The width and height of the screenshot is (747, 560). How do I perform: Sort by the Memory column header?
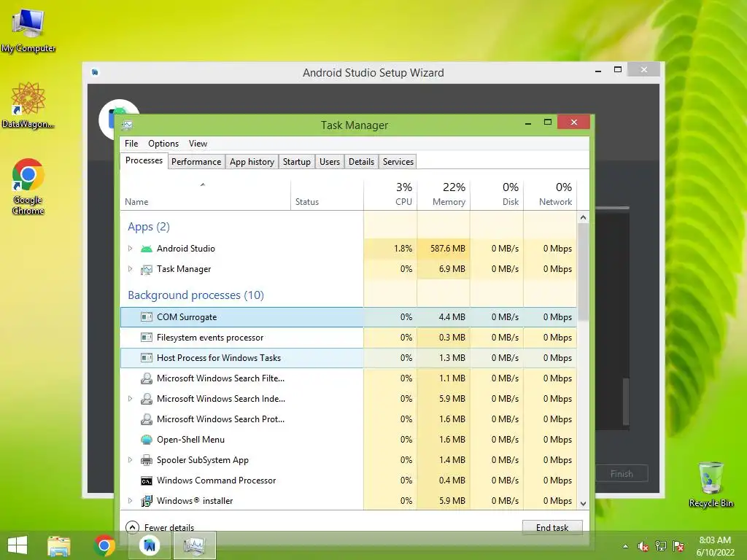[444, 195]
